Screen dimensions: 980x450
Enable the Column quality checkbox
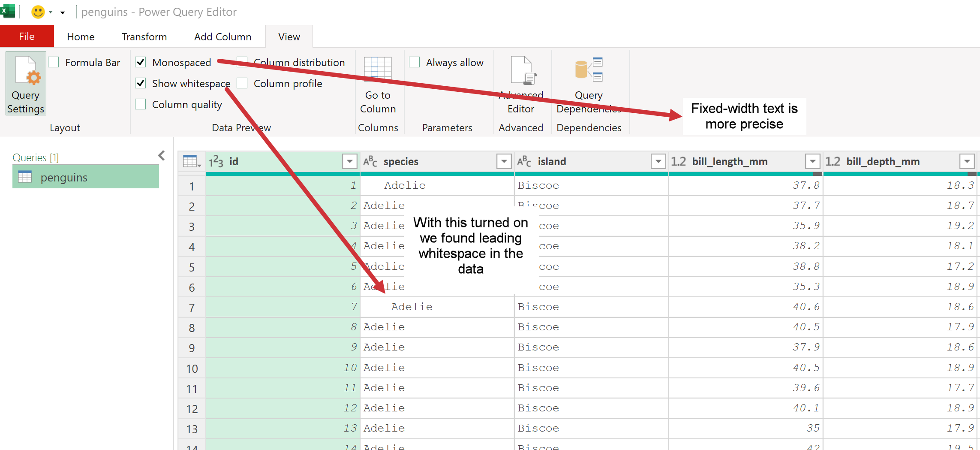(x=141, y=104)
